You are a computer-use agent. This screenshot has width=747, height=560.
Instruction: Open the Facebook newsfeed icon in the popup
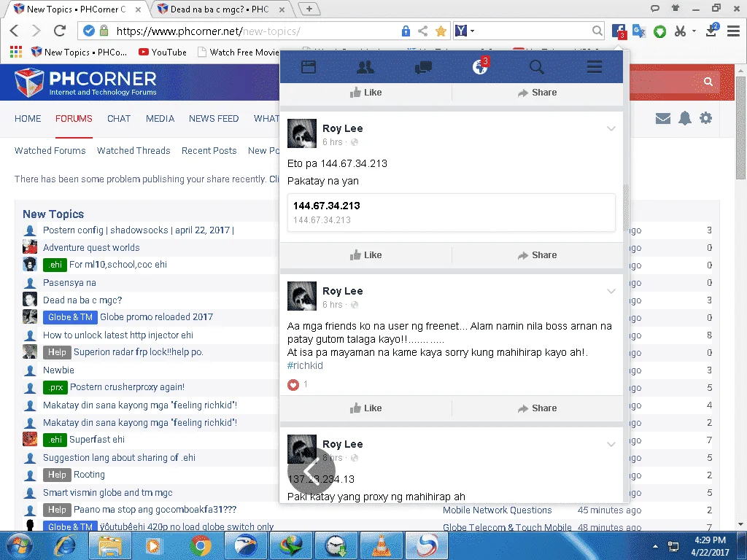309,67
